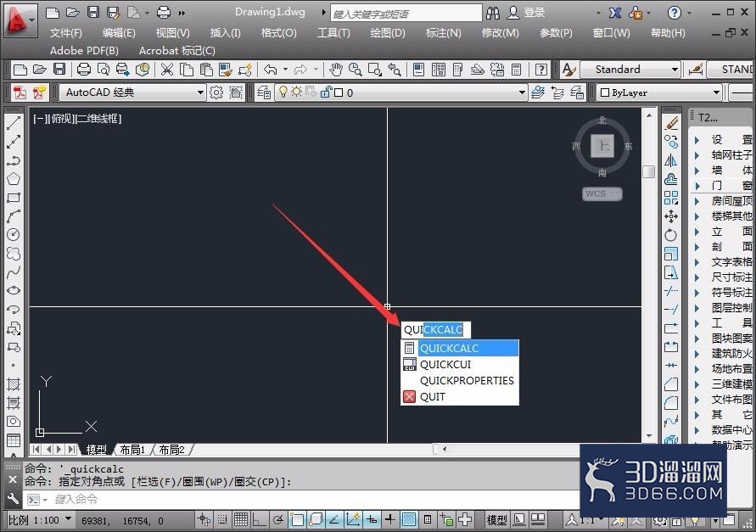Viewport: 756px width, 532px height.
Task: Open the 修改(M) menu
Action: (x=501, y=33)
